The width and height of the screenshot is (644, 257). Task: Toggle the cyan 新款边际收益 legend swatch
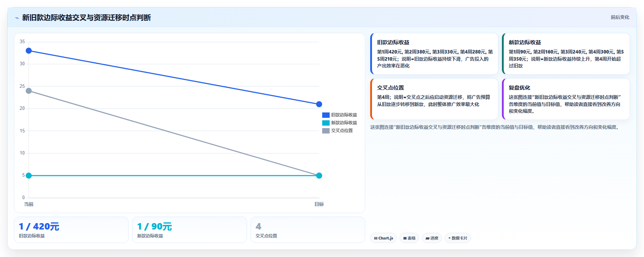point(326,123)
